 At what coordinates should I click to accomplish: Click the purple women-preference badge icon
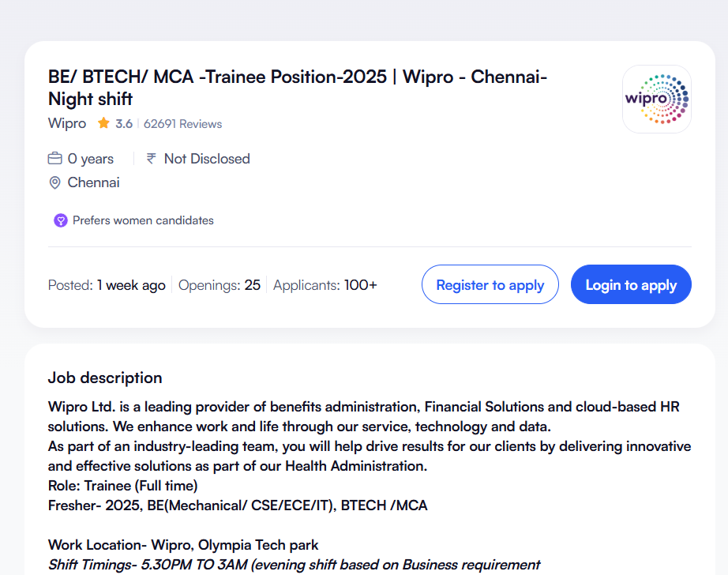coord(61,220)
